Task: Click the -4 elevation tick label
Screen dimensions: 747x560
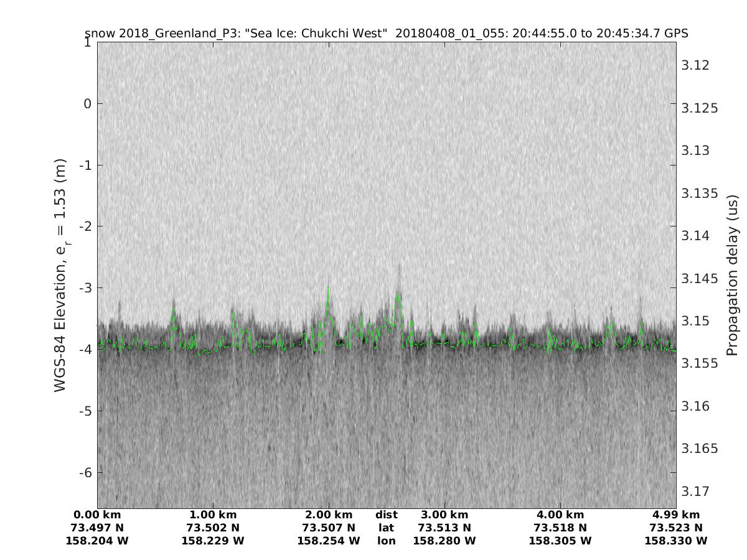Action: 85,350
